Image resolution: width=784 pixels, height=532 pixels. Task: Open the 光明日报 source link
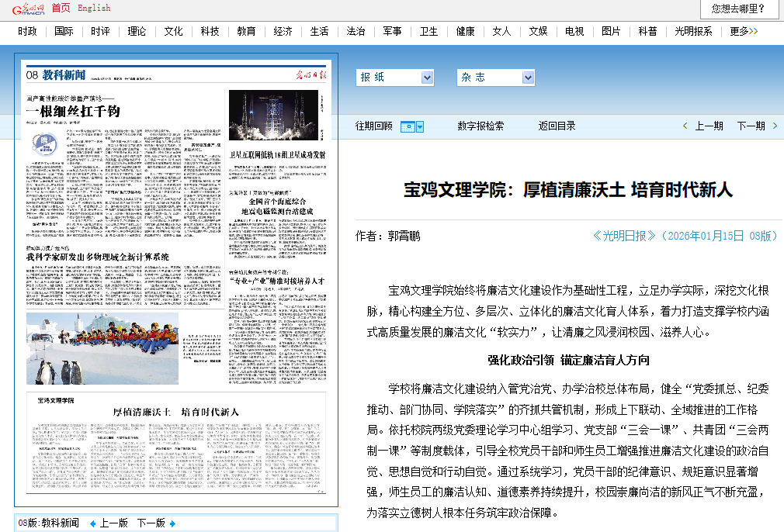click(x=625, y=236)
